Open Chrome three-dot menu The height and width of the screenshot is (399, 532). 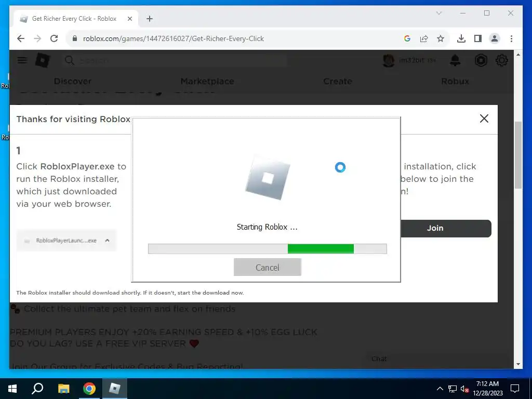coord(511,38)
